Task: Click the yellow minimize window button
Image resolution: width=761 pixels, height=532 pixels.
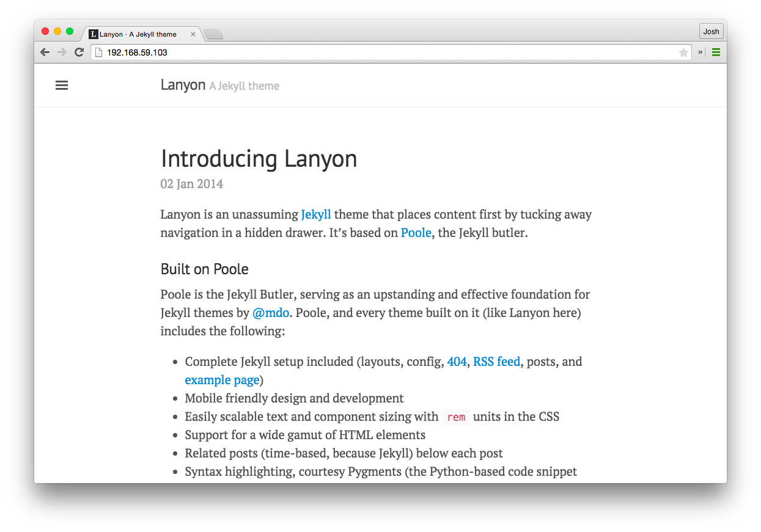Action: (x=57, y=31)
